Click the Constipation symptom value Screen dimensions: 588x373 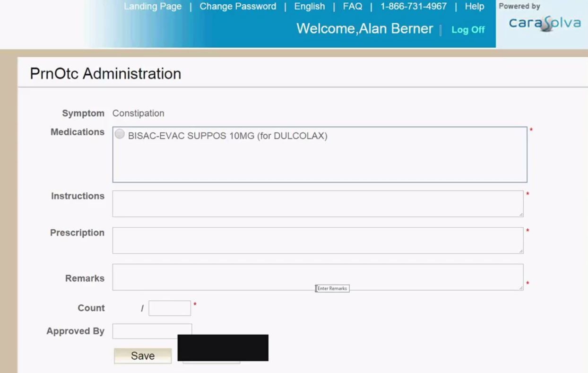[138, 113]
